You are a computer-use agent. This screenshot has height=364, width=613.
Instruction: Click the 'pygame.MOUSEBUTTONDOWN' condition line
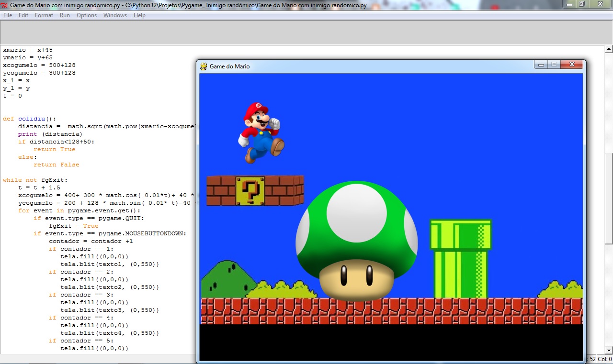(110, 233)
